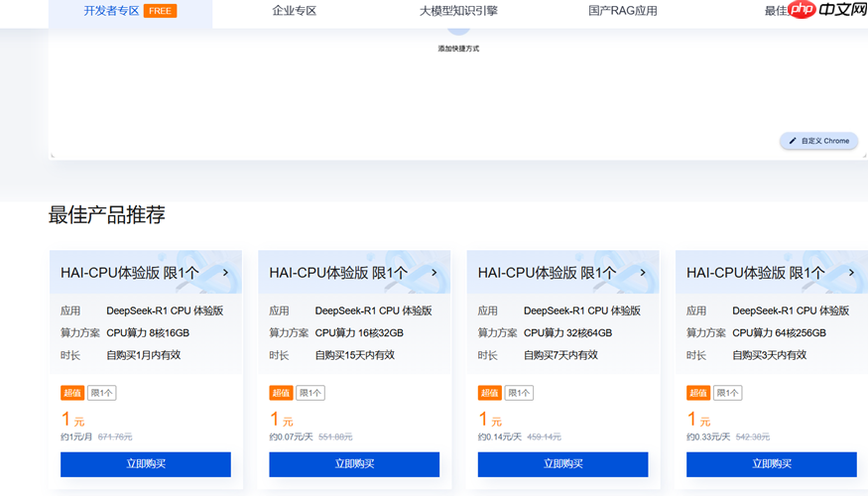Click the pencil icon in 自定义 Chrome
The width and height of the screenshot is (868, 496).
(793, 141)
